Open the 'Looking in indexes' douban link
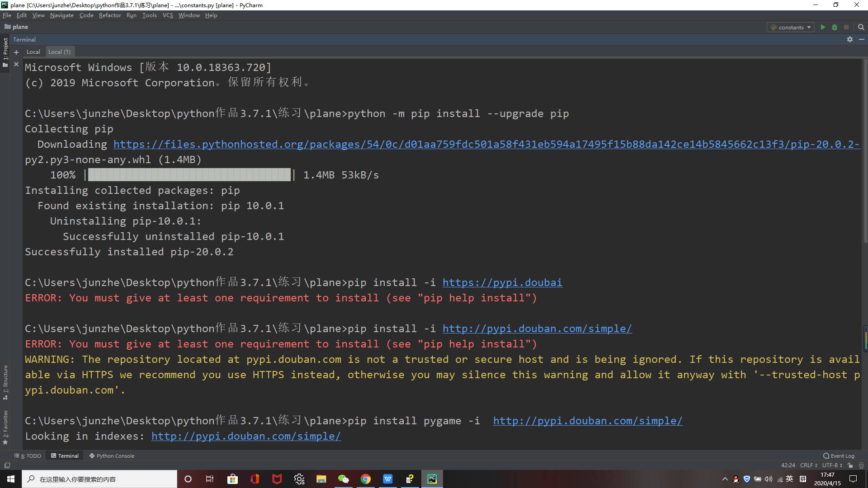The image size is (868, 488). pos(246,436)
